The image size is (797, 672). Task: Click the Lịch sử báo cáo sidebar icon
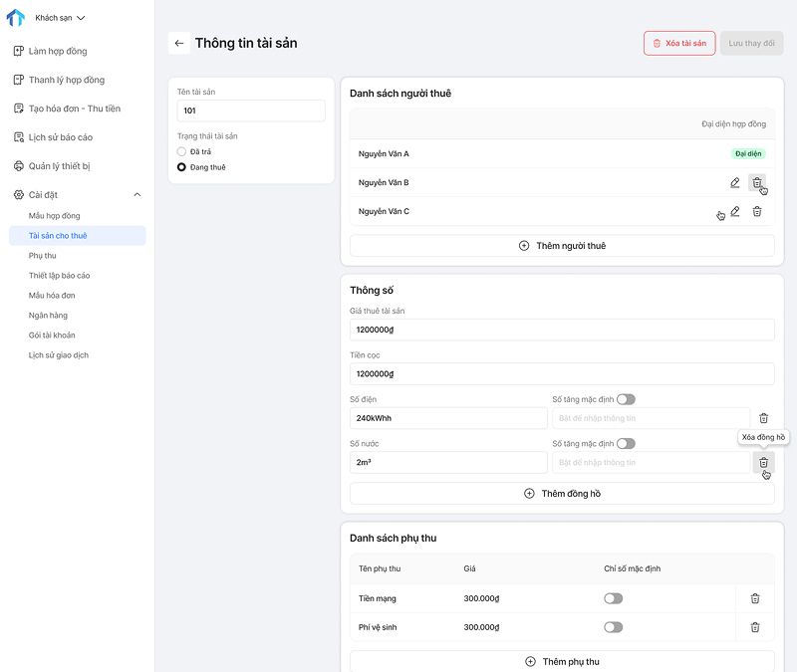[19, 137]
